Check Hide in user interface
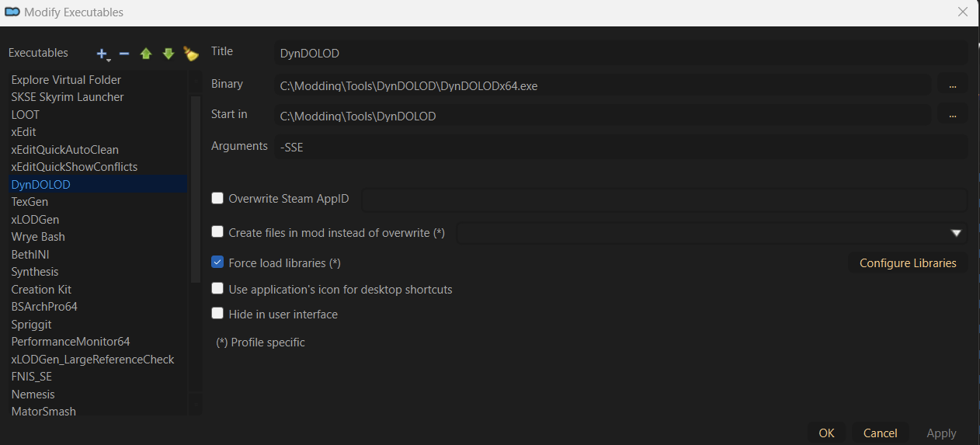The image size is (980, 445). [217, 314]
